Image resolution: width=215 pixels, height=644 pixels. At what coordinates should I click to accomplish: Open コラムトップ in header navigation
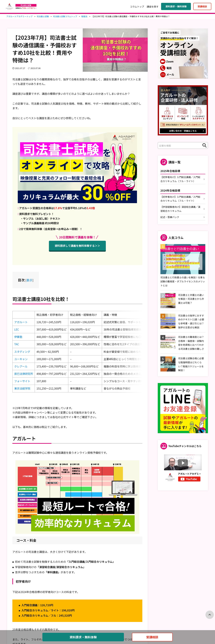(x=137, y=7)
